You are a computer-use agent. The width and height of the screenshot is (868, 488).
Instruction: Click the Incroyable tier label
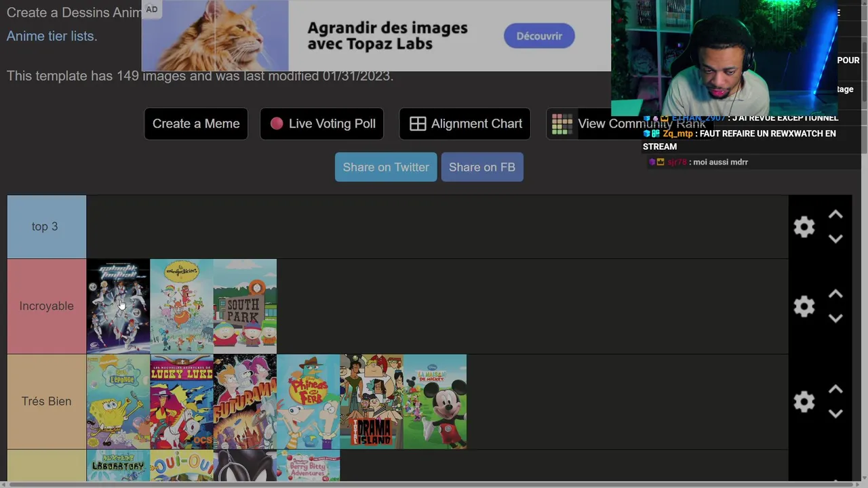(x=47, y=306)
